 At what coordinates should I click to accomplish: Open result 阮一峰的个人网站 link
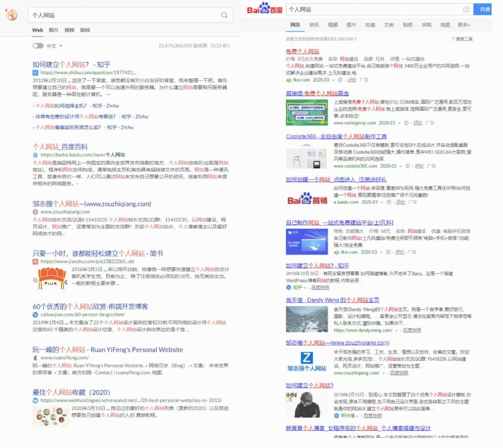pos(107,350)
